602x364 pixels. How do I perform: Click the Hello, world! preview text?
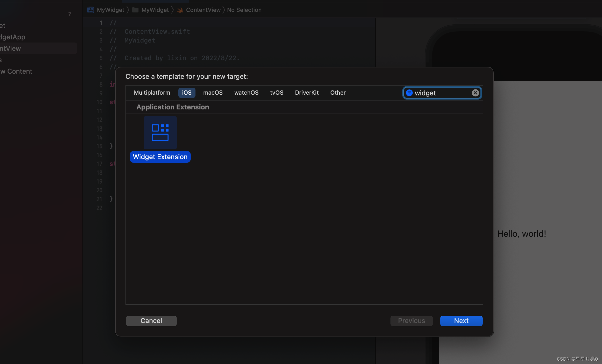pyautogui.click(x=522, y=234)
